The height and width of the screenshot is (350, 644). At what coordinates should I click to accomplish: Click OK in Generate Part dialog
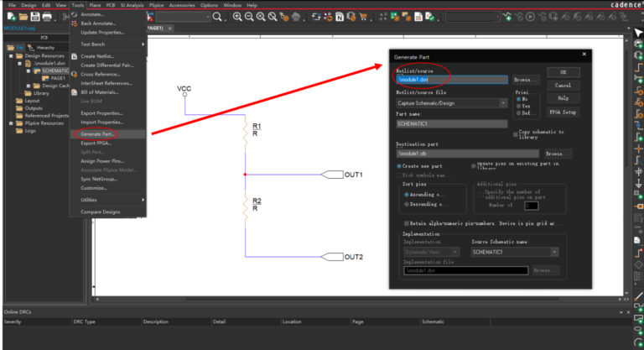coord(563,73)
